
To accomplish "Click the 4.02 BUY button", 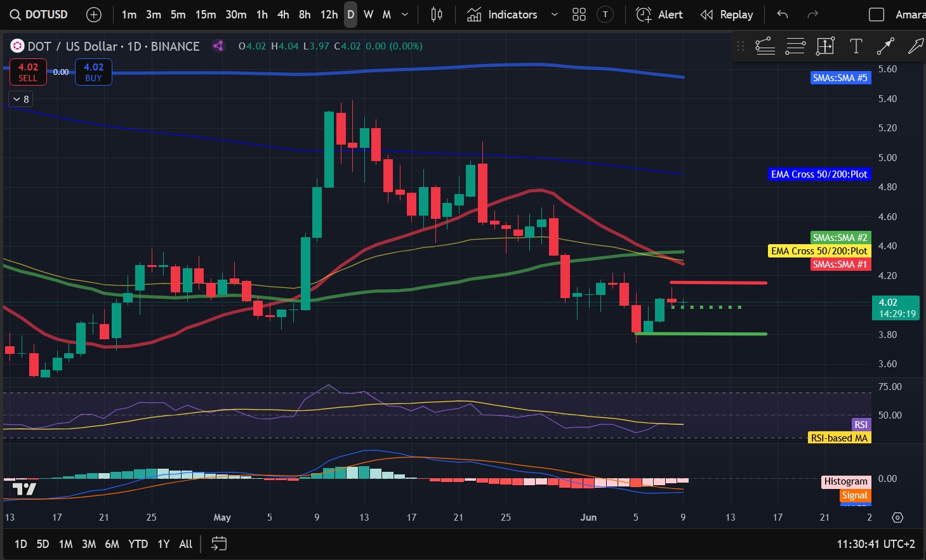I will point(93,72).
